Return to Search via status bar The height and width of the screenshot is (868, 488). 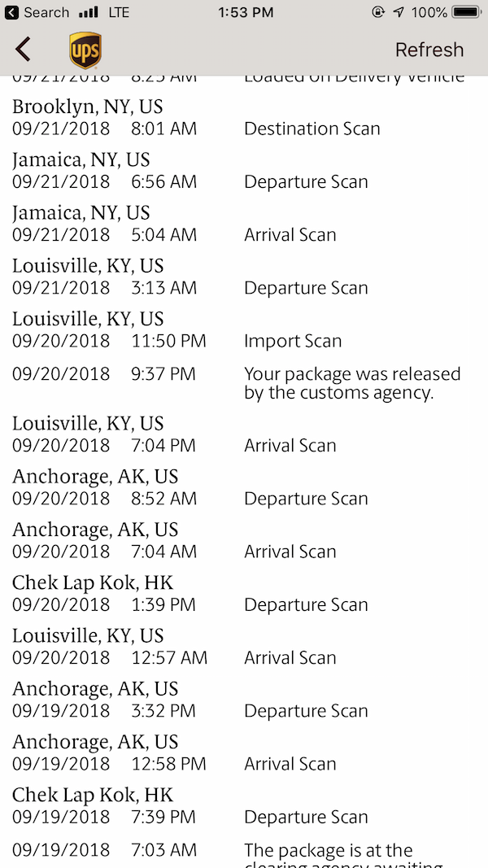coord(37,12)
